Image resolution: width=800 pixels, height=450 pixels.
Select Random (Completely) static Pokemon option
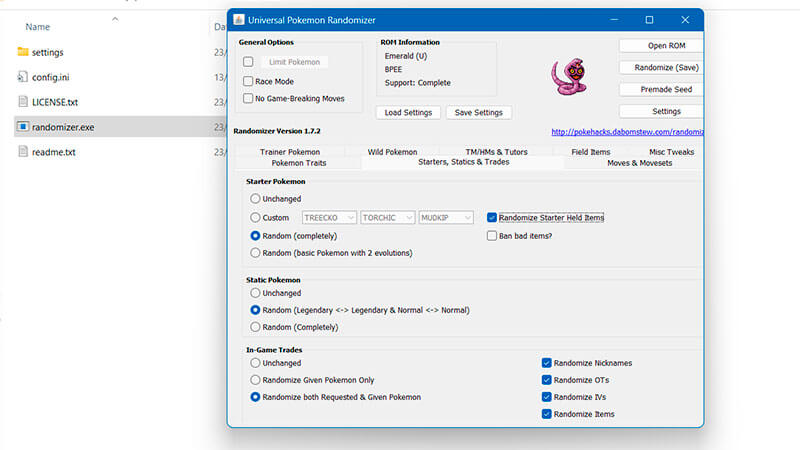coord(255,327)
